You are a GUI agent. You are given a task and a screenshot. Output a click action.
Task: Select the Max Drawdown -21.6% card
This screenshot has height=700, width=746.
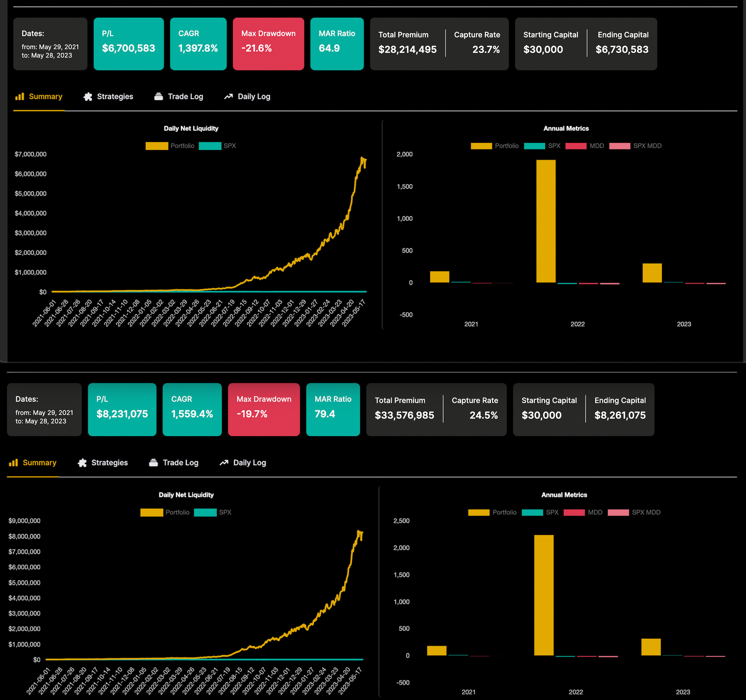pos(268,43)
